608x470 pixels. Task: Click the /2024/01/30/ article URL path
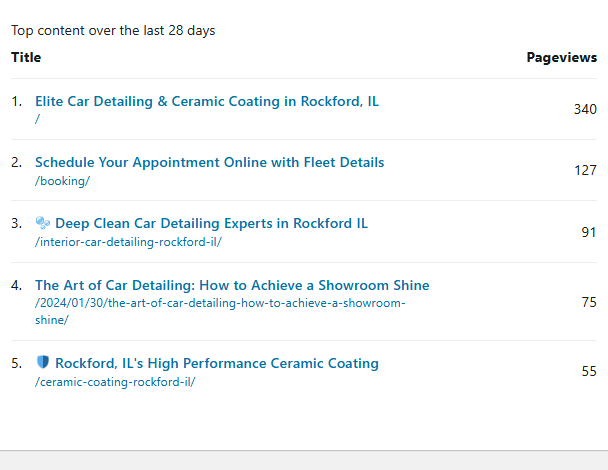(x=220, y=303)
